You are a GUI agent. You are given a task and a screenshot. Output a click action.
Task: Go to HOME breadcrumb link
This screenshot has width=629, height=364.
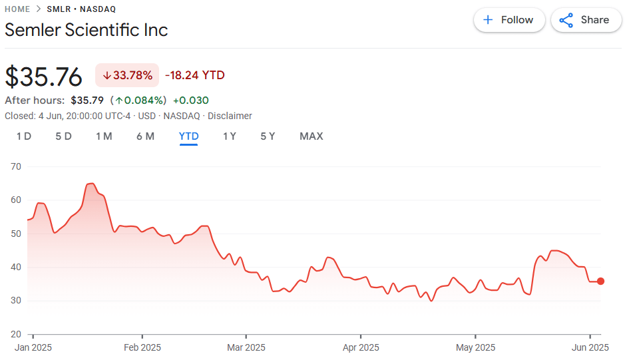point(17,9)
